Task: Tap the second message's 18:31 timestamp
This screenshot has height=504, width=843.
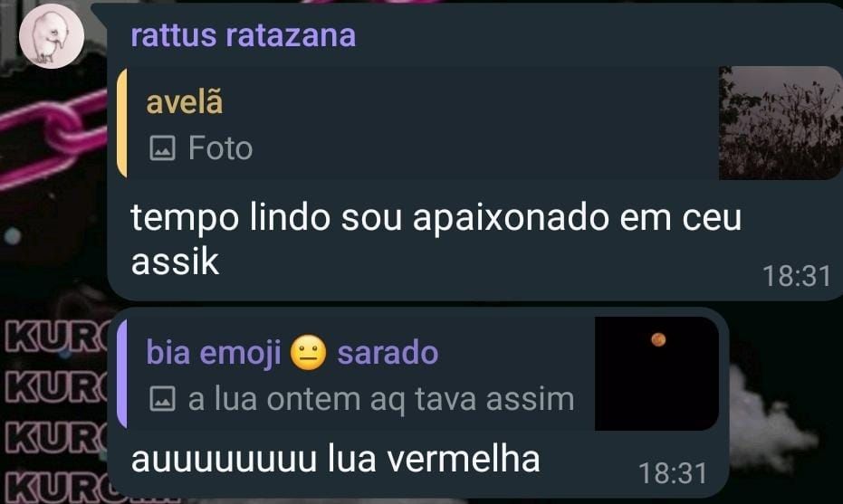Action: coord(673,473)
